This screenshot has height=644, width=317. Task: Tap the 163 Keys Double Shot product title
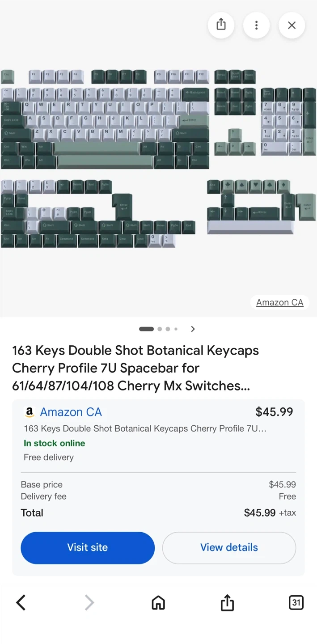click(x=135, y=368)
